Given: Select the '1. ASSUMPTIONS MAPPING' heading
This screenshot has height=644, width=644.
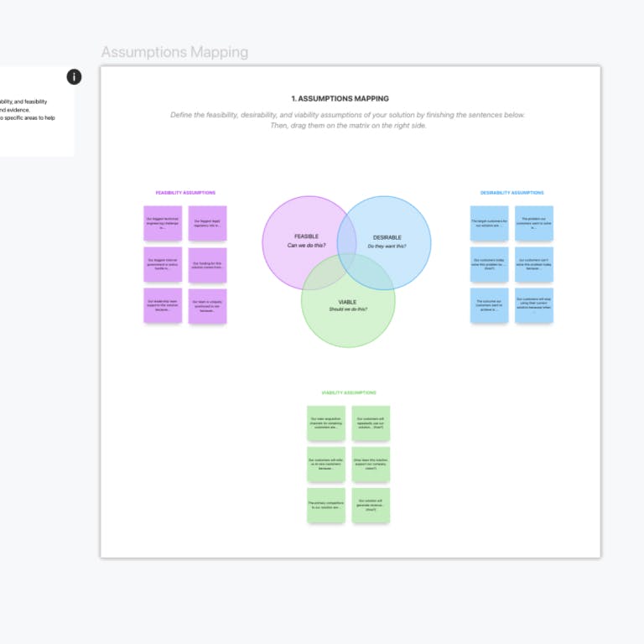Looking at the screenshot, I should coord(340,99).
